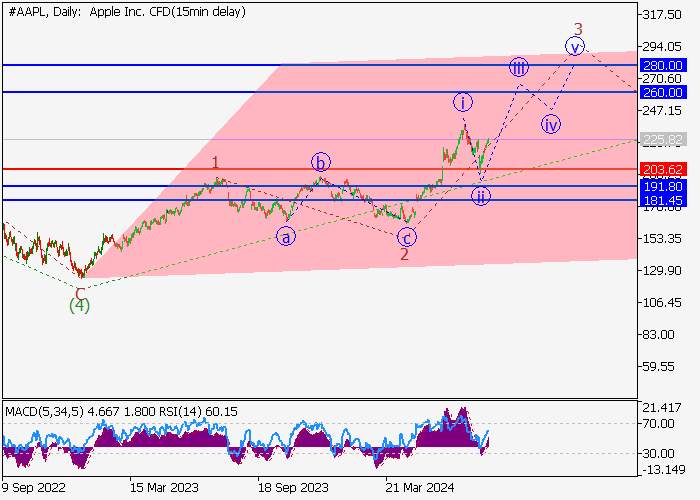Click the 21.417 indicator scale value
Viewport: 700px width, 500px height.
tap(662, 407)
